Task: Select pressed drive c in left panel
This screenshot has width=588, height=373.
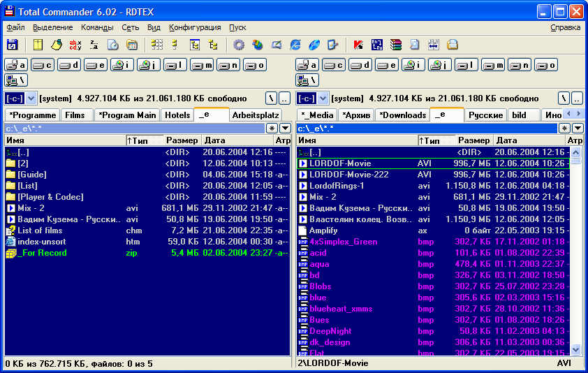Action: [x=43, y=65]
